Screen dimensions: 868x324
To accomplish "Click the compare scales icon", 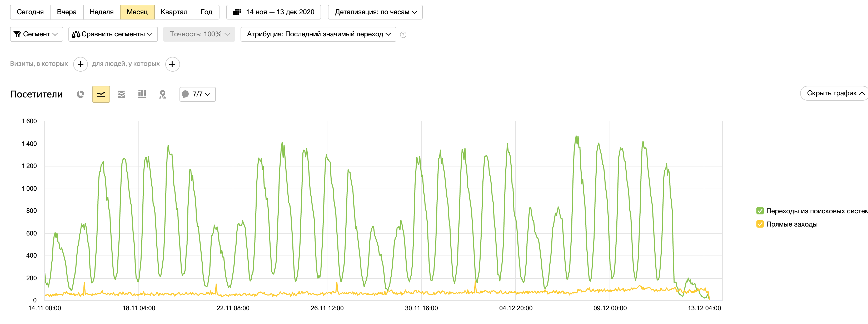I will click(x=76, y=35).
